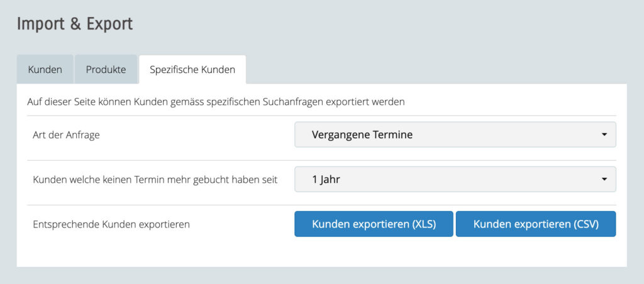Click the caret icon of 1 Jahr dropdown
Viewport: 644px width, 284px height.
tap(604, 180)
